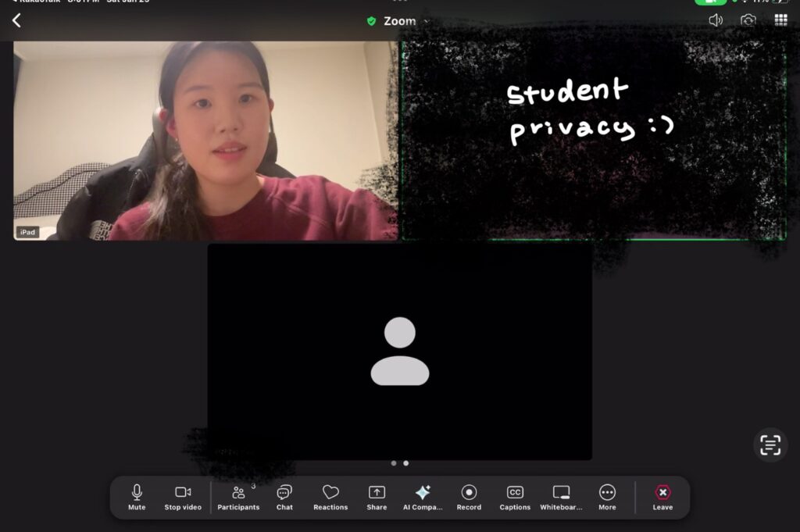Tap the live text scan icon
The width and height of the screenshot is (800, 532).
pos(770,445)
